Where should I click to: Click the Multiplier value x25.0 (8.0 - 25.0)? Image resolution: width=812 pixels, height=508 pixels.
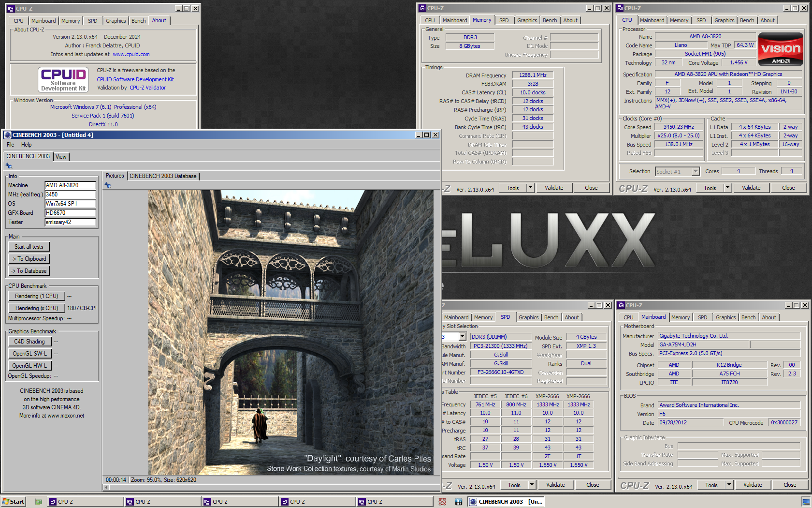[x=679, y=135]
